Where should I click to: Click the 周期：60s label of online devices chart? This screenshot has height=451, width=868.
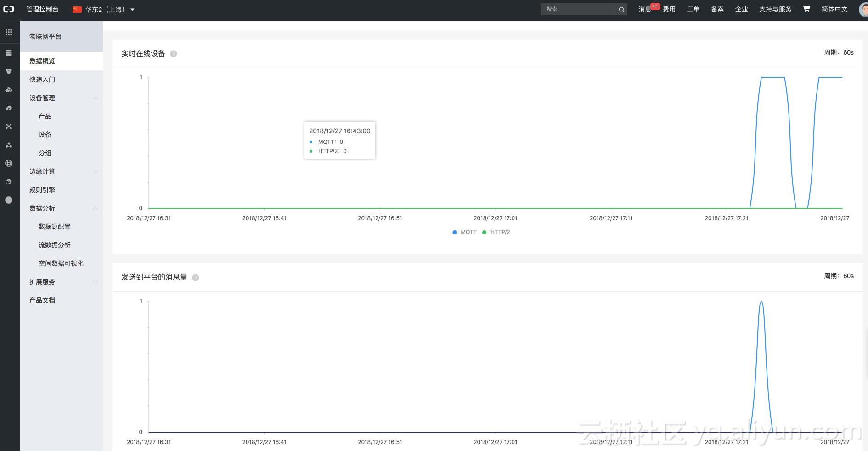839,52
